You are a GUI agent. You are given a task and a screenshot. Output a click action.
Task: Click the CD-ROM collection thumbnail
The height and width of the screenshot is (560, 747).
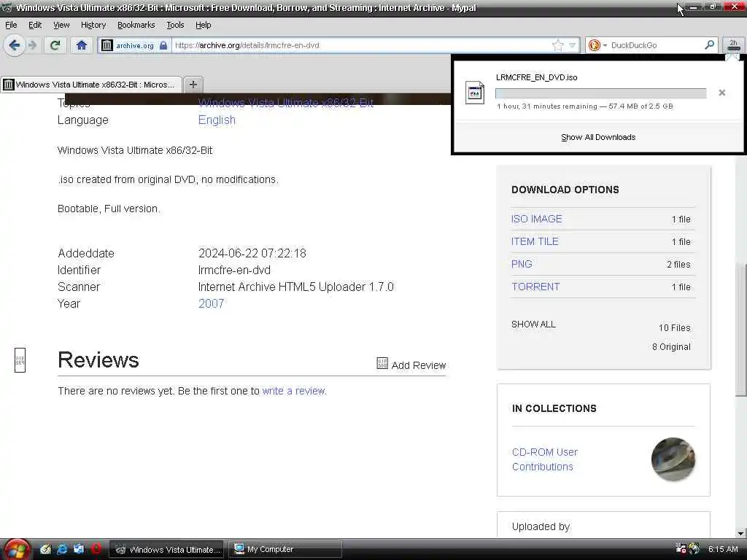point(673,459)
